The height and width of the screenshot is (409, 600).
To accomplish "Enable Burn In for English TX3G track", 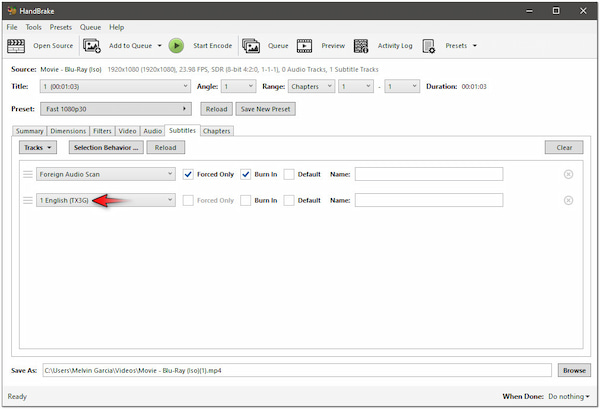I will [x=246, y=200].
